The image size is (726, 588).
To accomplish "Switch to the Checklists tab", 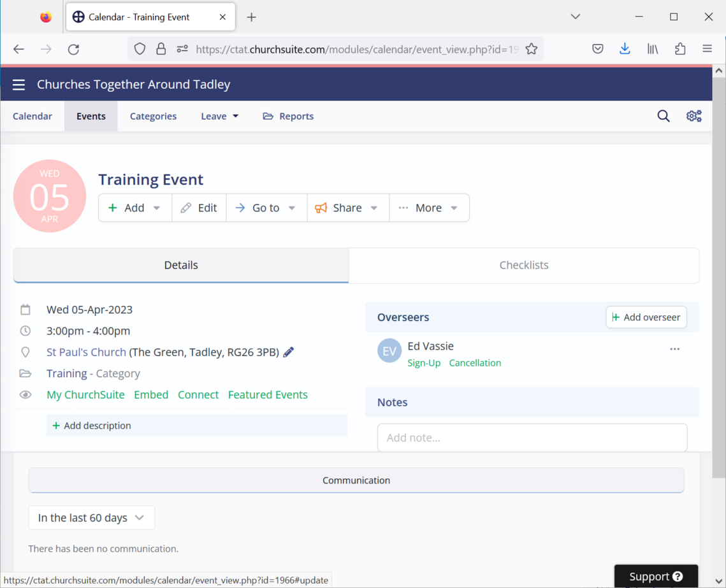I will click(524, 265).
